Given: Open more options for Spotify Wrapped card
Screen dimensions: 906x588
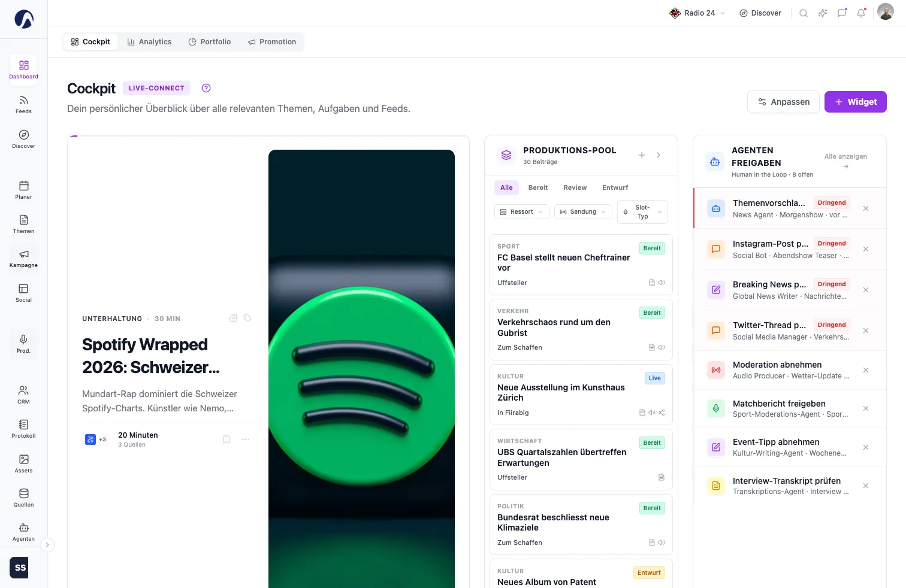Looking at the screenshot, I should (246, 440).
